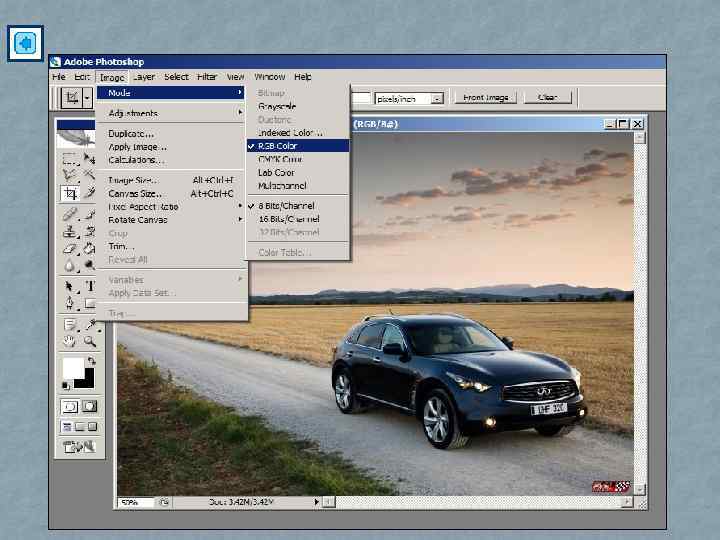The width and height of the screenshot is (720, 540).
Task: Expand the Rotate Canvas submenu
Action: coord(170,220)
